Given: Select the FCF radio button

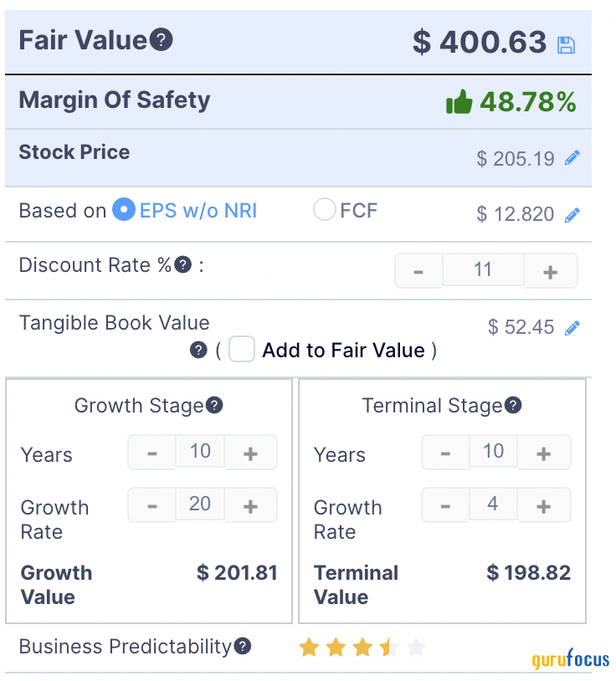Looking at the screenshot, I should point(325,209).
